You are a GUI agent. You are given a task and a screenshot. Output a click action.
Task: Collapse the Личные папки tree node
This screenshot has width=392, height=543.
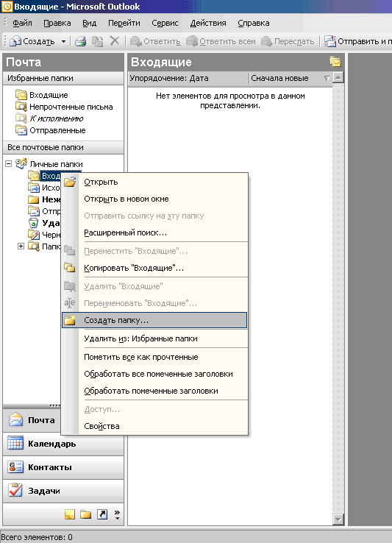click(9, 164)
